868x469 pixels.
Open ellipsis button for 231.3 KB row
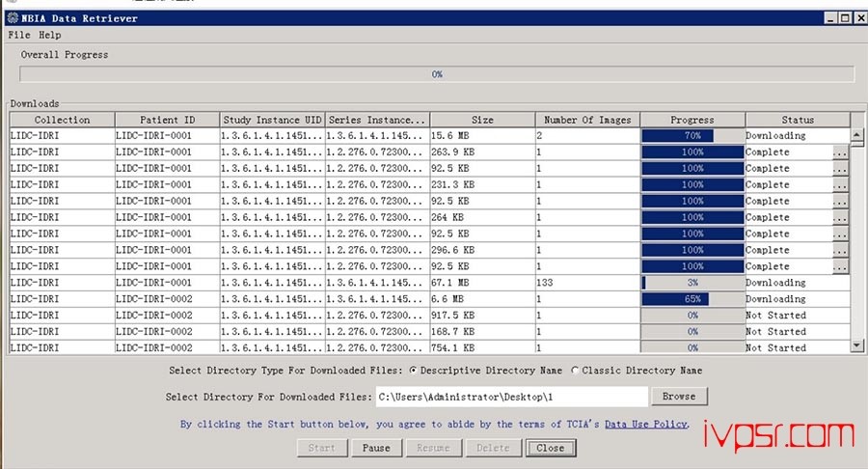(x=840, y=185)
